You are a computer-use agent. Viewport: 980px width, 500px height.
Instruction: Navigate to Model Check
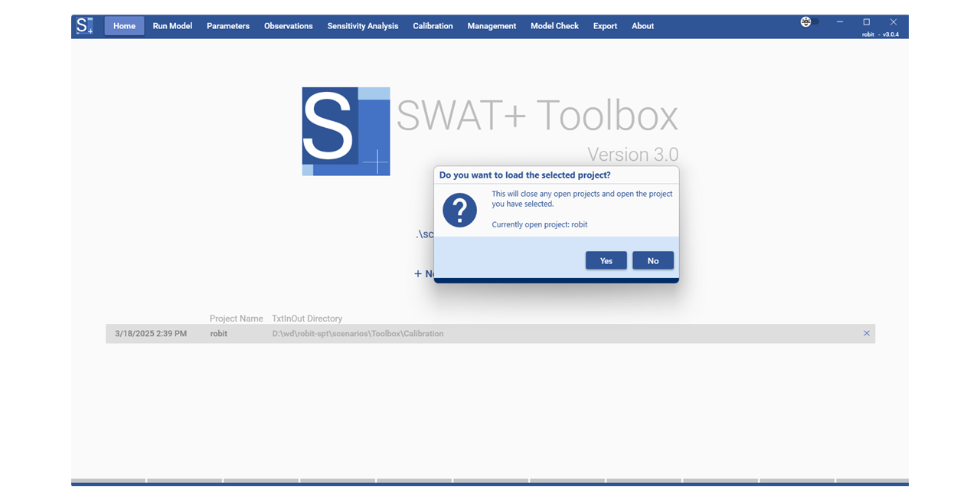click(x=554, y=26)
